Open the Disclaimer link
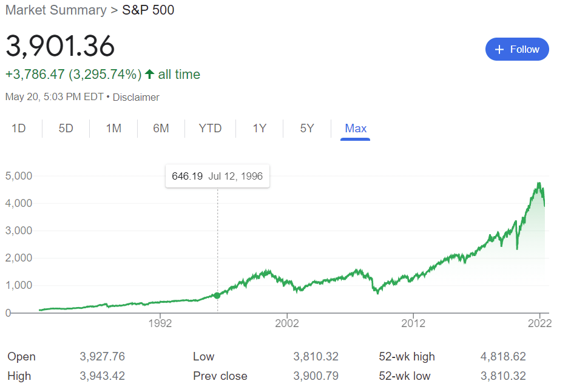The width and height of the screenshot is (571, 392). tap(136, 97)
